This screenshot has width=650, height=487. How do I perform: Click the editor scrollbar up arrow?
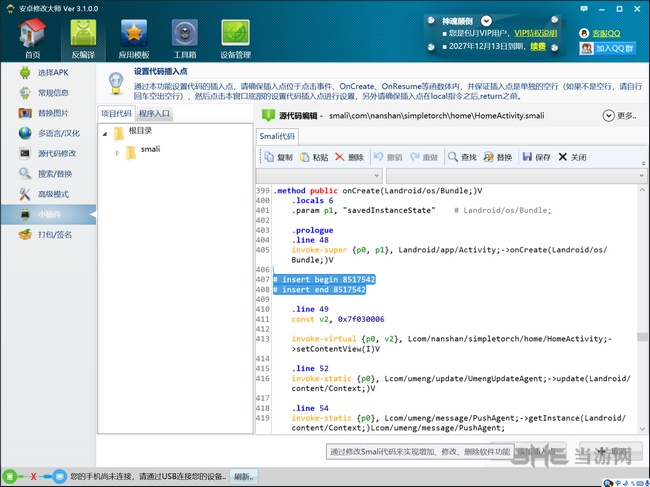pyautogui.click(x=642, y=190)
